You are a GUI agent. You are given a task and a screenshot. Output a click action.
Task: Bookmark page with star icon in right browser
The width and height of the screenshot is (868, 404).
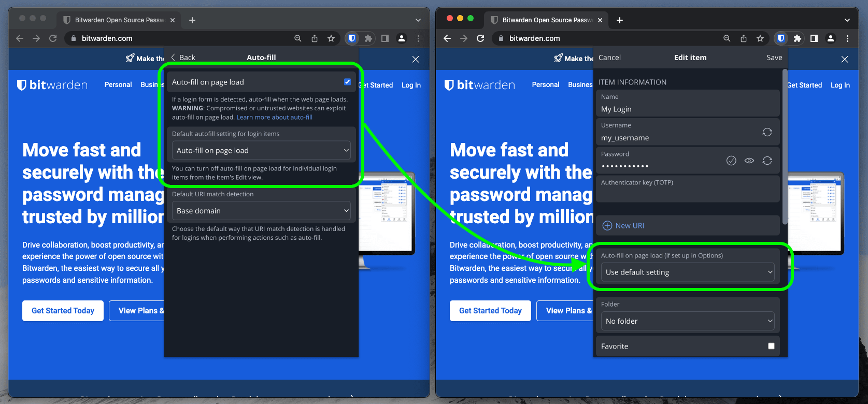pyautogui.click(x=760, y=38)
